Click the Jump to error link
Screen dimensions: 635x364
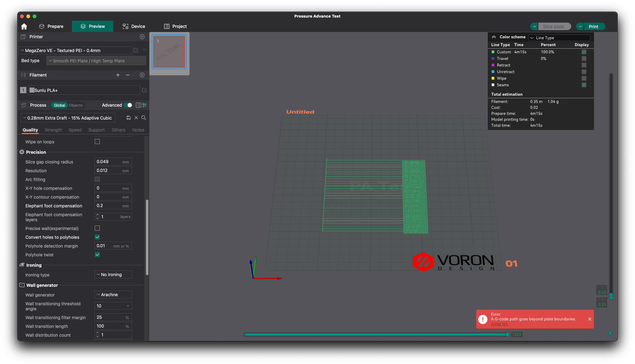point(499,324)
